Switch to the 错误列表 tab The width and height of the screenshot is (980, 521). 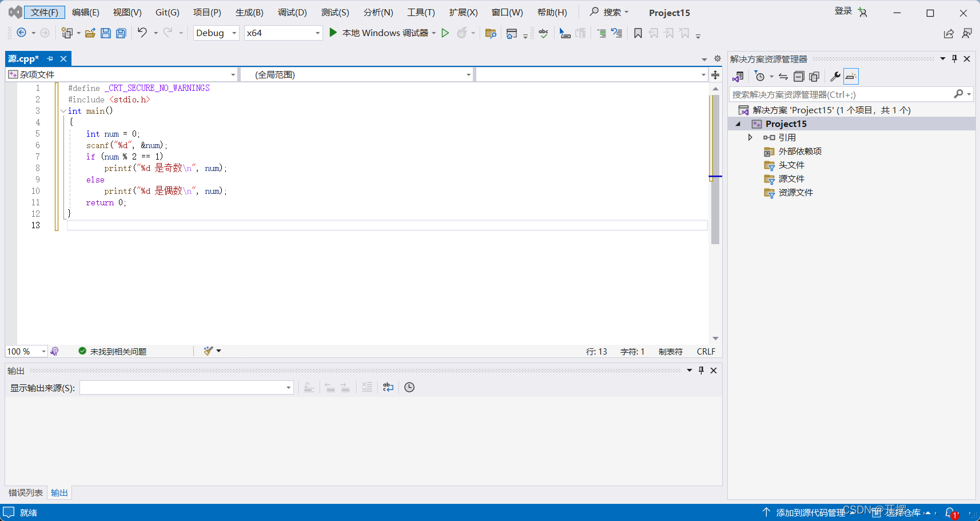point(26,492)
